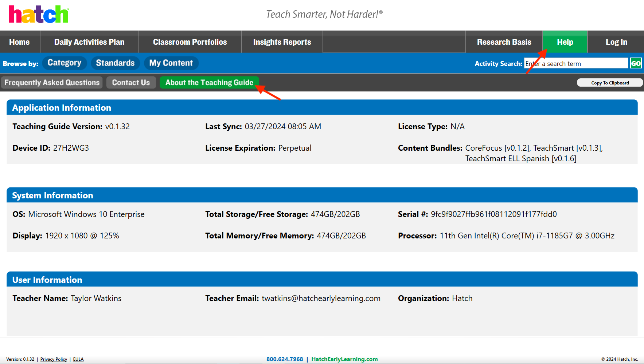The width and height of the screenshot is (644, 364).
Task: Click the © 2024 Hatch, Inc. text
Action: 620,359
